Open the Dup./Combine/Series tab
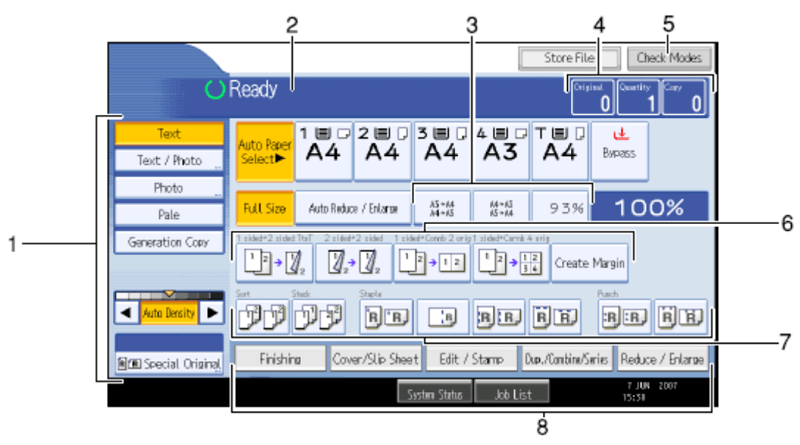The image size is (800, 445). [x=567, y=359]
